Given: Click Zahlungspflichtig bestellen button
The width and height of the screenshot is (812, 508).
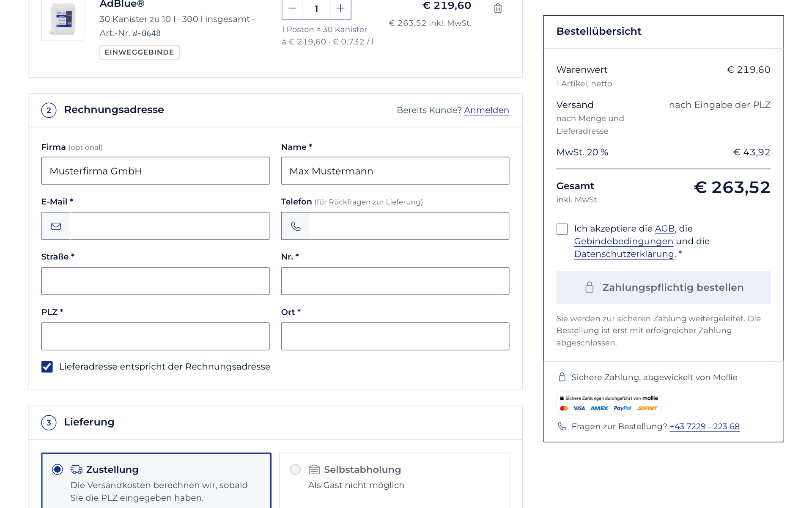Looking at the screenshot, I should (663, 287).
